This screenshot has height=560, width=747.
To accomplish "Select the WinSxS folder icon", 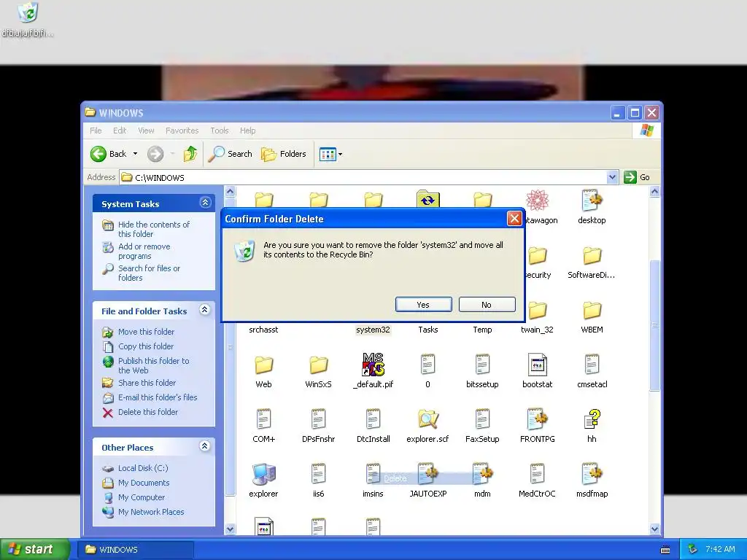I will pos(318,365).
